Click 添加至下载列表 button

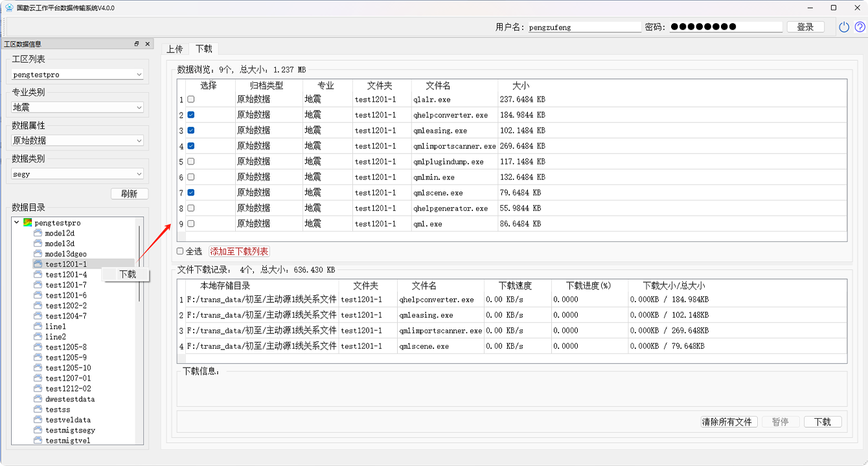click(239, 252)
